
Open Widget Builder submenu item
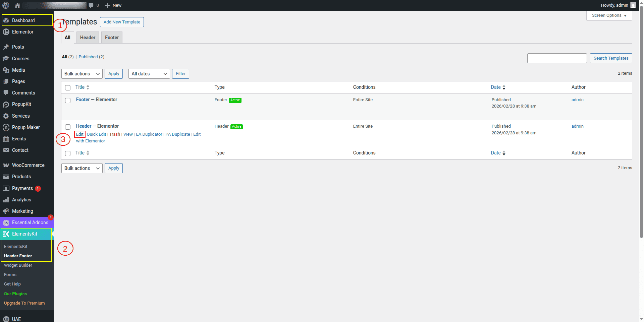click(x=18, y=265)
